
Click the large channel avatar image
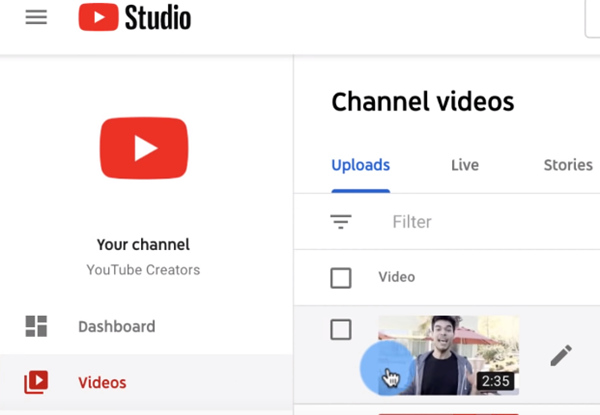pos(145,149)
